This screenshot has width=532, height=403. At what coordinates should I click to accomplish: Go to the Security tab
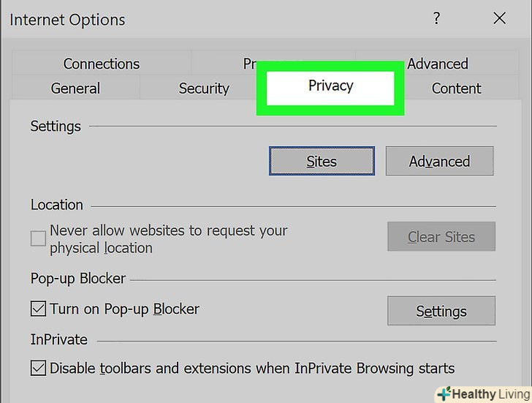coord(204,88)
